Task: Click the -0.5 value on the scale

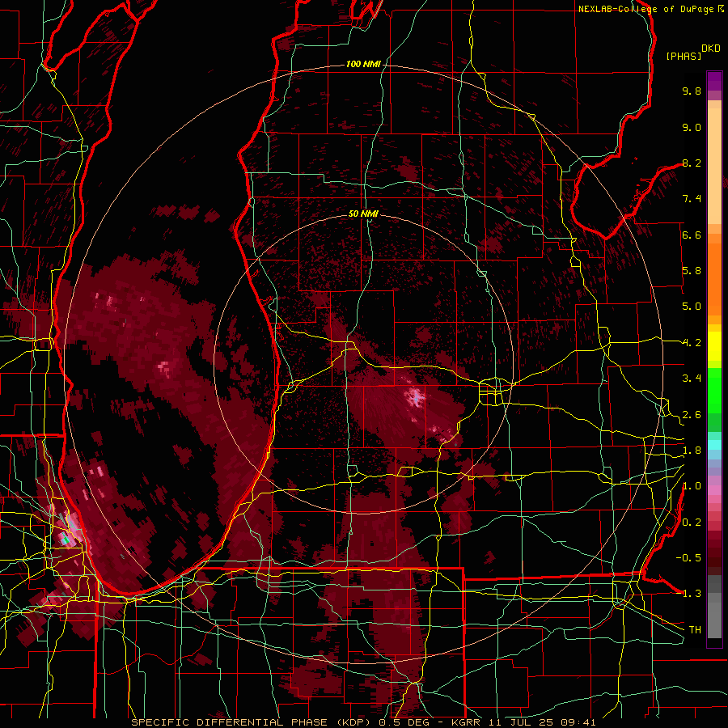Action: [x=688, y=558]
